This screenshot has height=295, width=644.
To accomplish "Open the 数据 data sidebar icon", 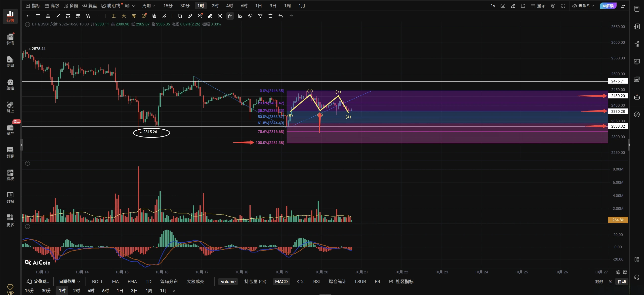I will click(x=10, y=198).
